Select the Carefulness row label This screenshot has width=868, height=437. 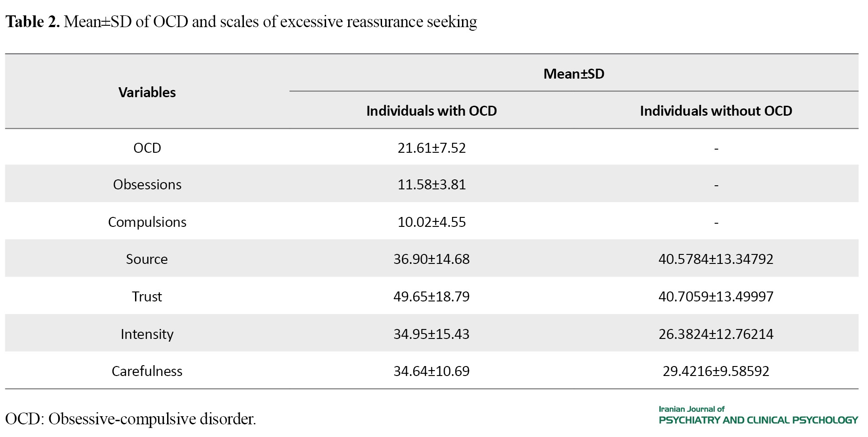pyautogui.click(x=147, y=371)
